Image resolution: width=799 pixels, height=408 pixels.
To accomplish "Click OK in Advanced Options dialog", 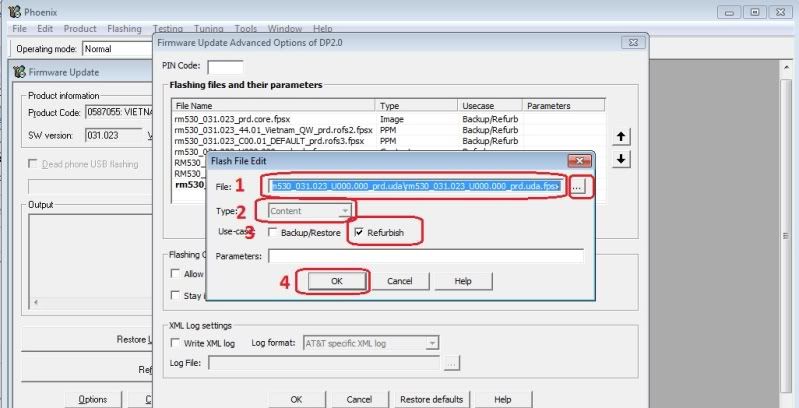I will (x=296, y=399).
